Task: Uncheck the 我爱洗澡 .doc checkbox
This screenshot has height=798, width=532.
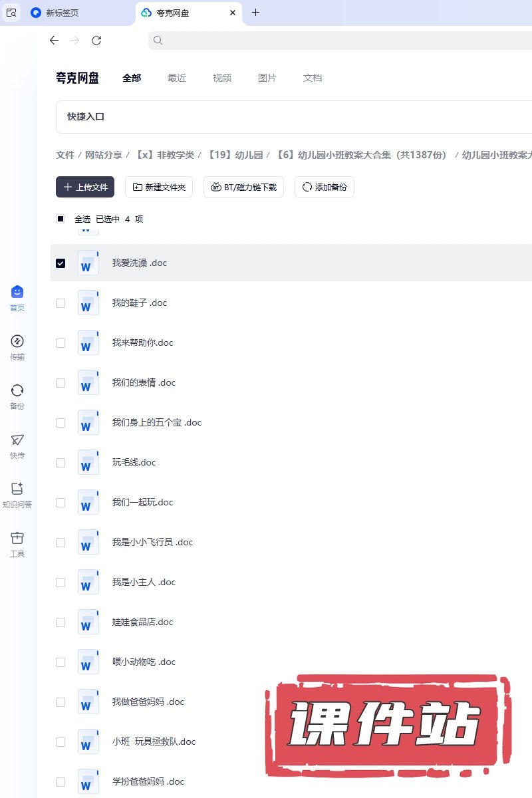Action: [61, 263]
